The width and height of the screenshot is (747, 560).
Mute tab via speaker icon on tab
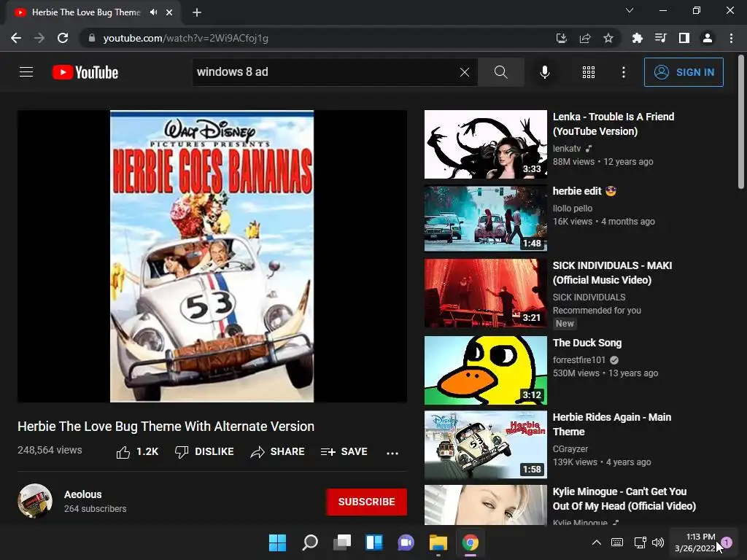pyautogui.click(x=153, y=12)
